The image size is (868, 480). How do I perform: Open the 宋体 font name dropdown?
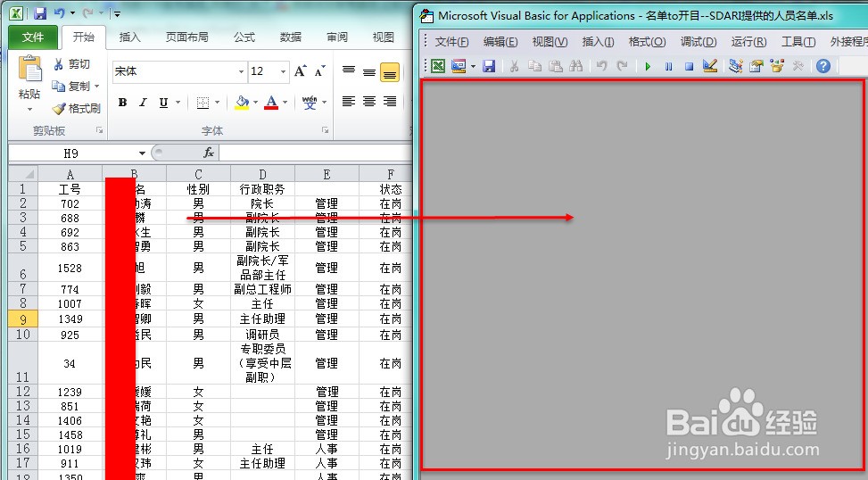(x=241, y=71)
